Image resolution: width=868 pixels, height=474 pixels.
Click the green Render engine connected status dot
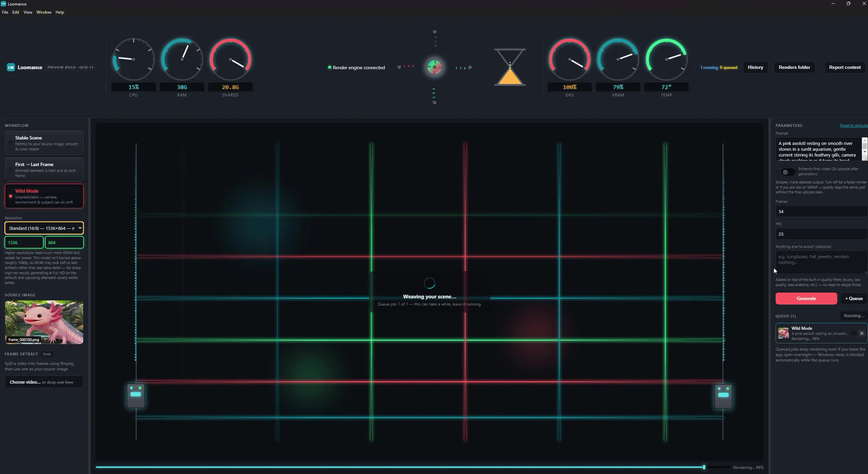(329, 67)
